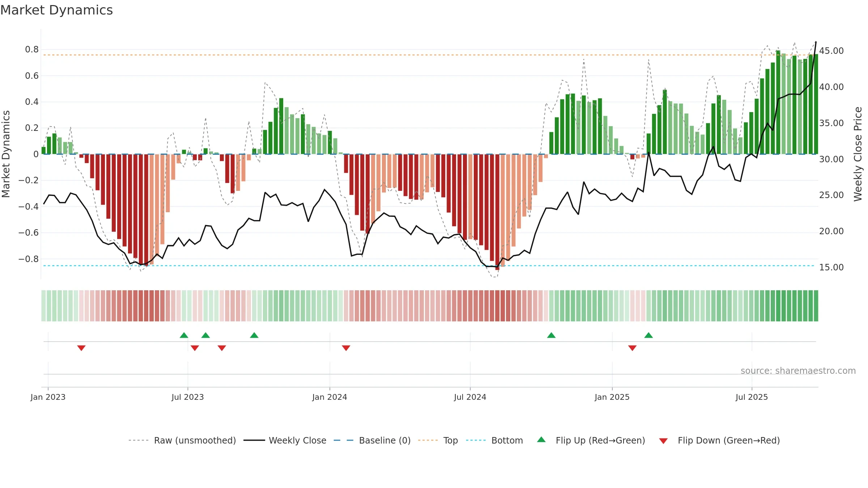The height and width of the screenshot is (488, 868).
Task: Click Jul 2025 x-axis label
Action: point(752,397)
